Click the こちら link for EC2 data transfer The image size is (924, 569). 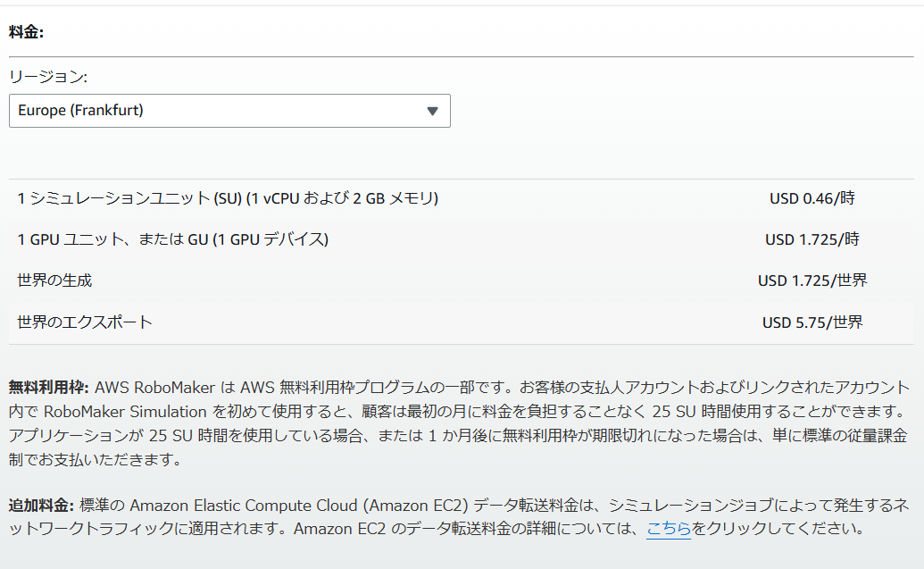point(669,528)
